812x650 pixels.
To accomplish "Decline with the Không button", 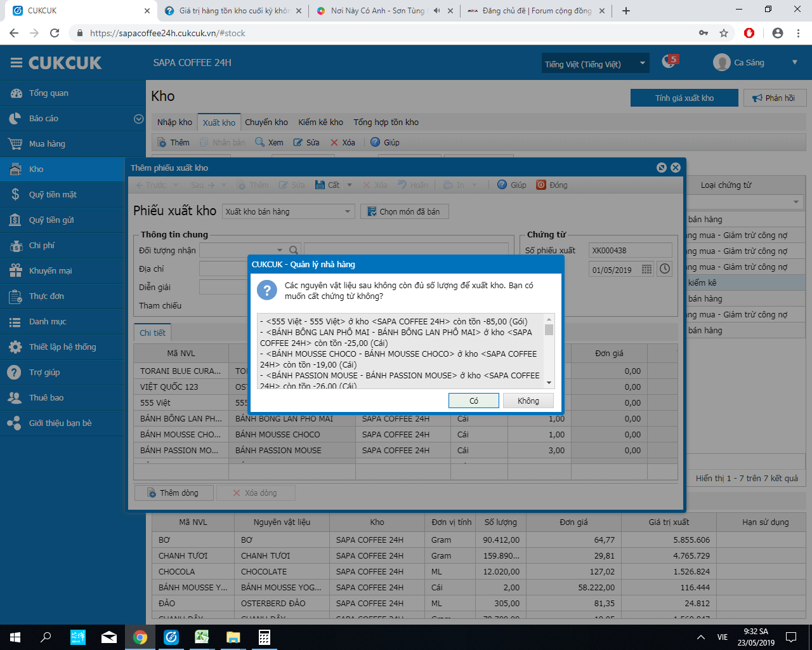I will [528, 401].
